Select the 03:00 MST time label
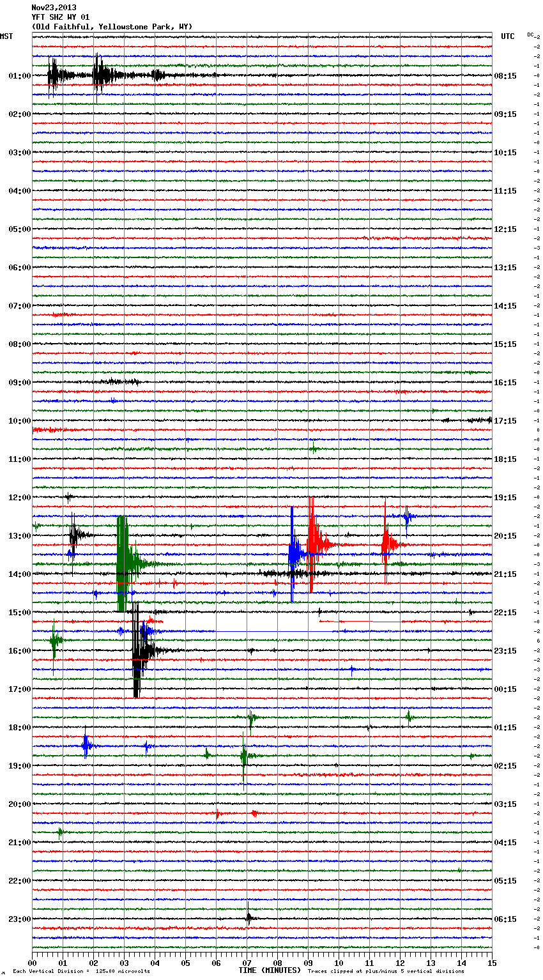The width and height of the screenshot is (543, 980). pyautogui.click(x=20, y=152)
